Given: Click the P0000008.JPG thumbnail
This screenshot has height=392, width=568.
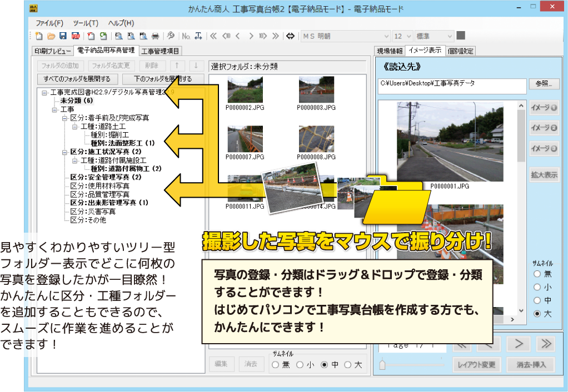Looking at the screenshot, I should pyautogui.click(x=316, y=139).
